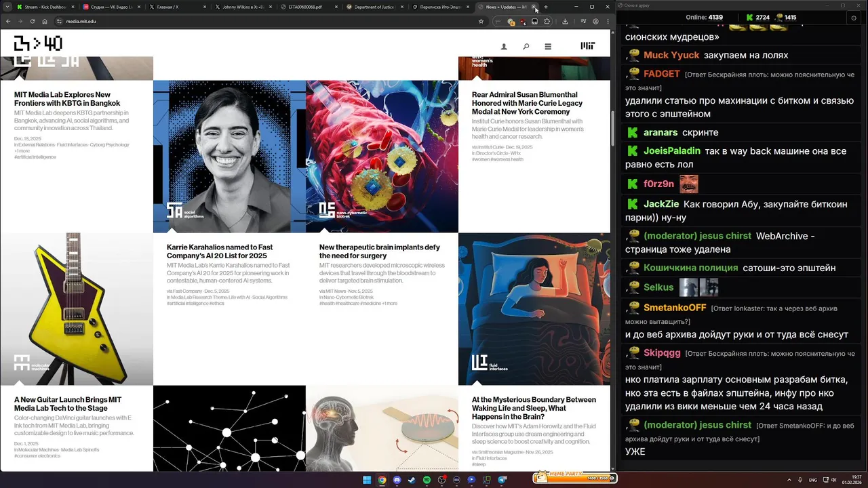Expand the system tray hidden icons chevron
This screenshot has width=868, height=488.
pyautogui.click(x=791, y=480)
